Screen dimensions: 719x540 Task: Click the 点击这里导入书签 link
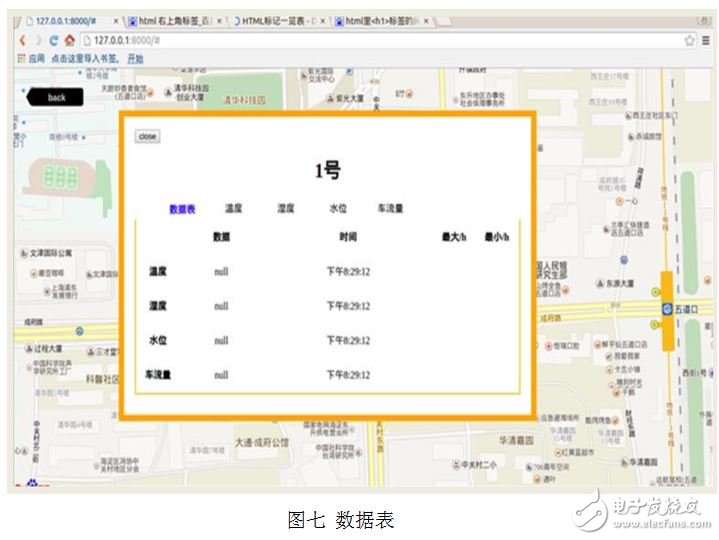pos(85,58)
